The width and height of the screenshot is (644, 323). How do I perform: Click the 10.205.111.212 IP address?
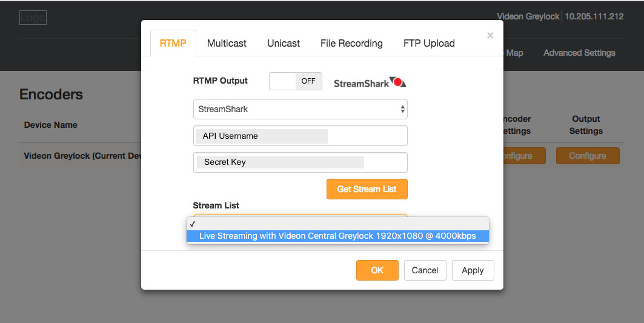click(x=594, y=16)
